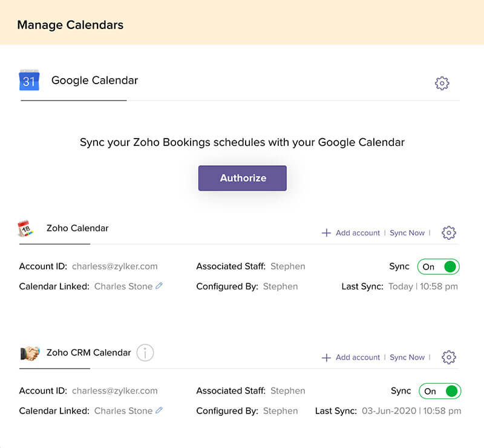This screenshot has height=448, width=484.
Task: Open Zoho CRM Calendar settings gear
Action: pyautogui.click(x=448, y=357)
